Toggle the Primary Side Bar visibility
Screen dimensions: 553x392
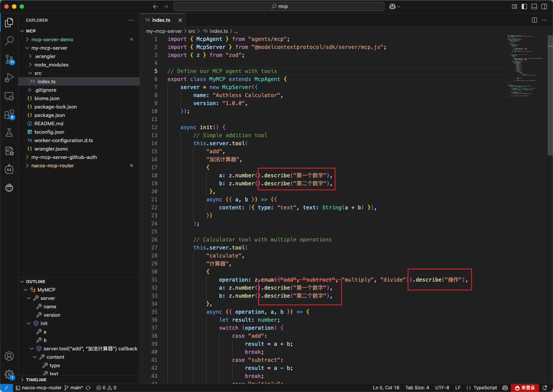(524, 6)
